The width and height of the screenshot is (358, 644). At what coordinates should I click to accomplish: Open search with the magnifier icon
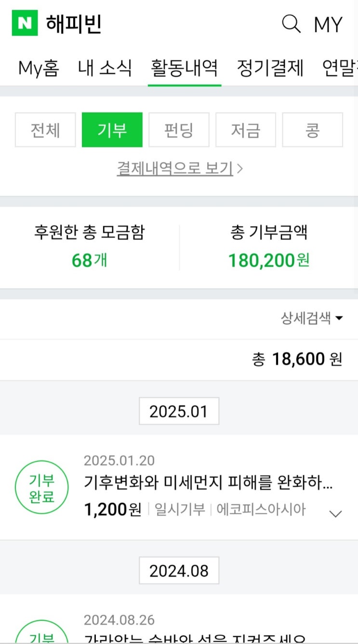(x=291, y=24)
